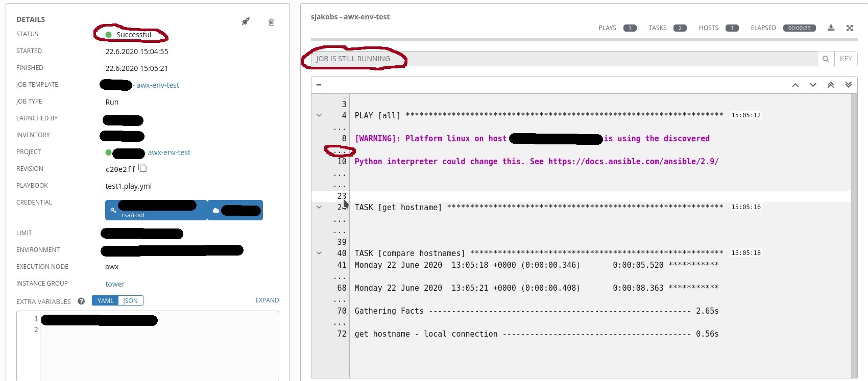Expand output to fullscreen
The image size is (868, 381).
tap(850, 28)
